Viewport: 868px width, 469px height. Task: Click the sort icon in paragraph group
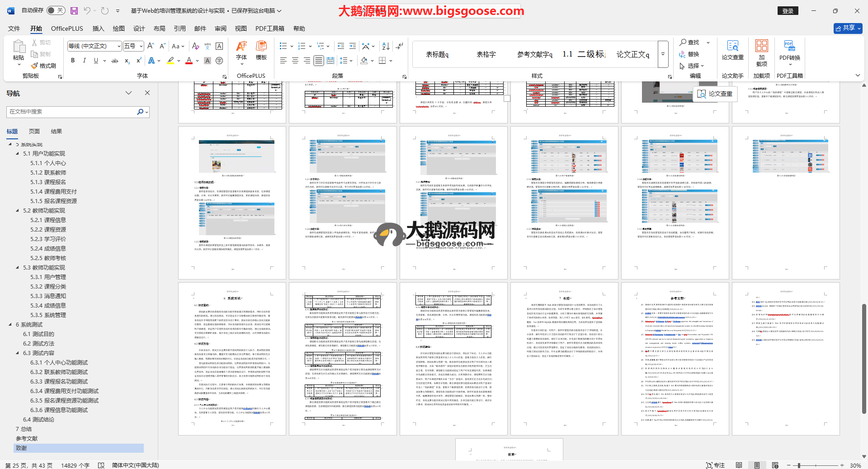(386, 46)
